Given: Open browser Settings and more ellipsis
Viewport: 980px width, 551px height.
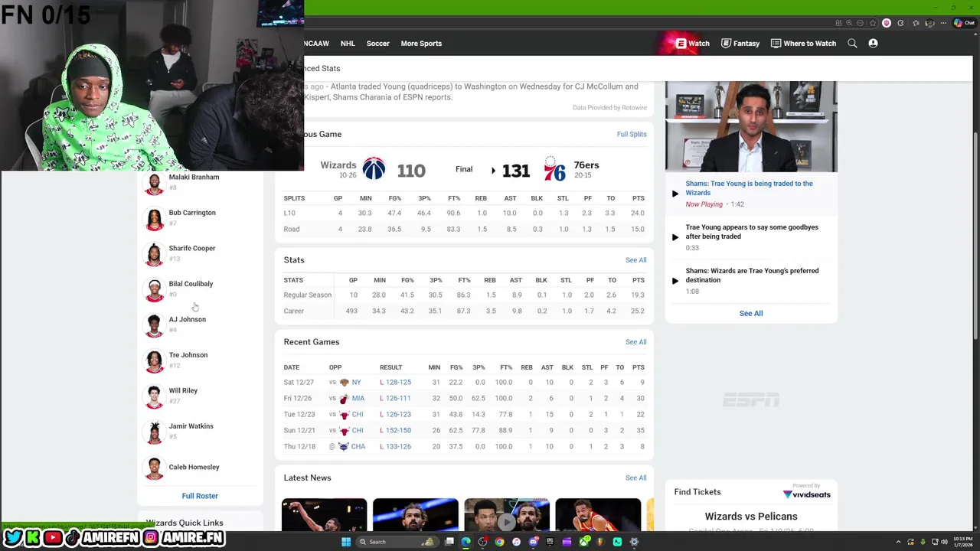Looking at the screenshot, I should pyautogui.click(x=943, y=23).
